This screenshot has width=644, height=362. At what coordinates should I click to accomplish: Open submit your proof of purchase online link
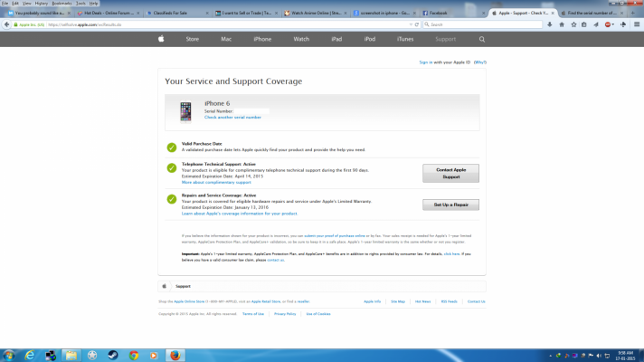tap(335, 236)
